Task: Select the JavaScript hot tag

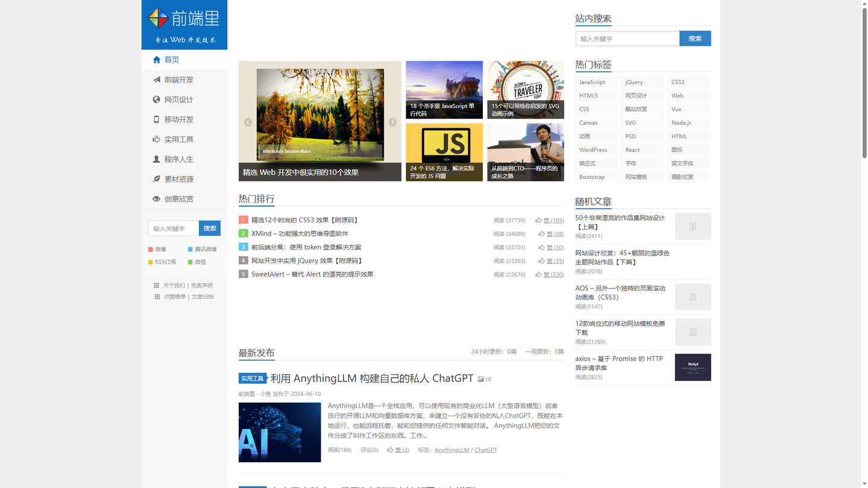Action: pos(597,82)
